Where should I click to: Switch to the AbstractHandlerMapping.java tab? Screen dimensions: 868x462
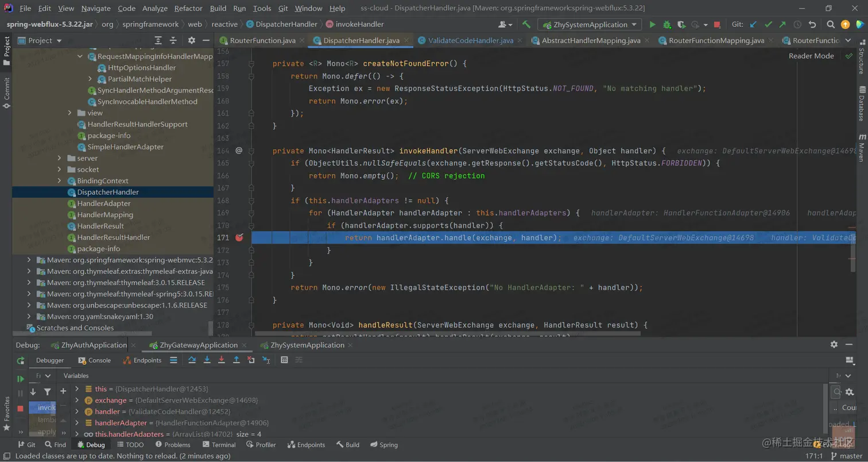pyautogui.click(x=591, y=41)
